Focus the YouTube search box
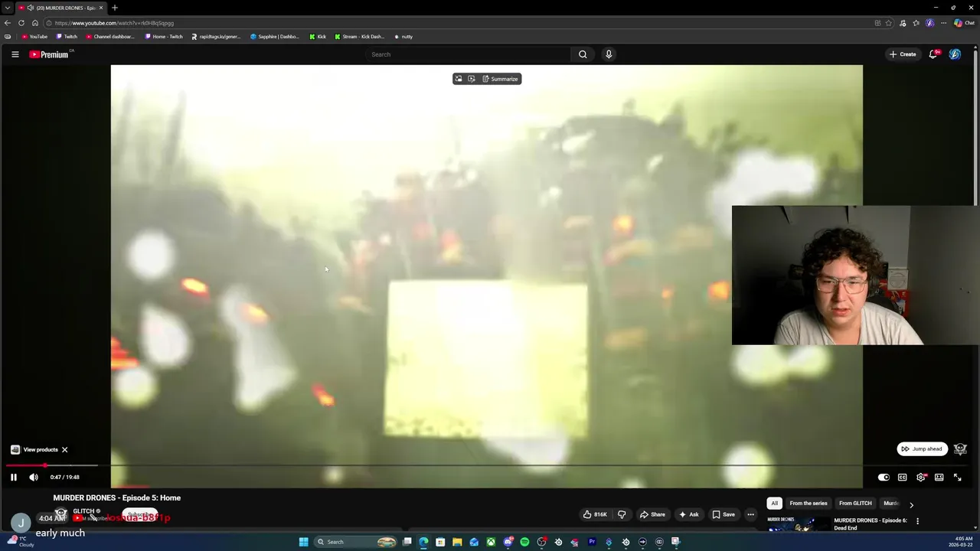Image resolution: width=980 pixels, height=551 pixels. [x=469, y=54]
